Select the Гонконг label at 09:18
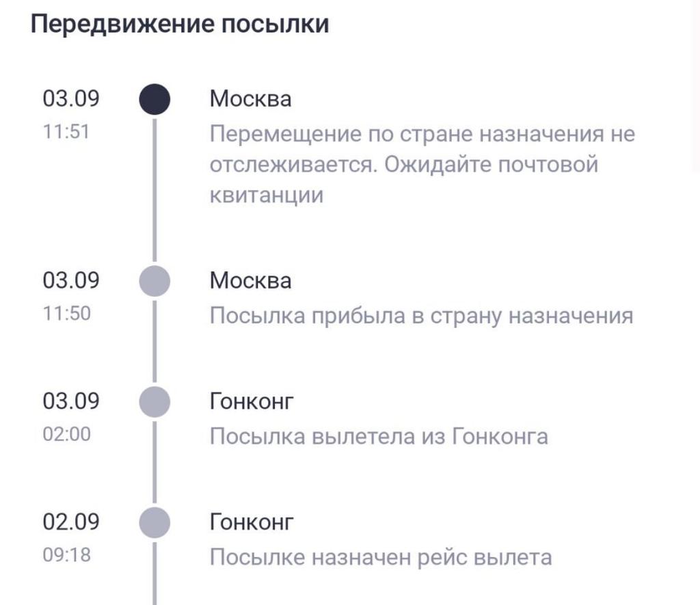The width and height of the screenshot is (700, 605). tap(252, 523)
